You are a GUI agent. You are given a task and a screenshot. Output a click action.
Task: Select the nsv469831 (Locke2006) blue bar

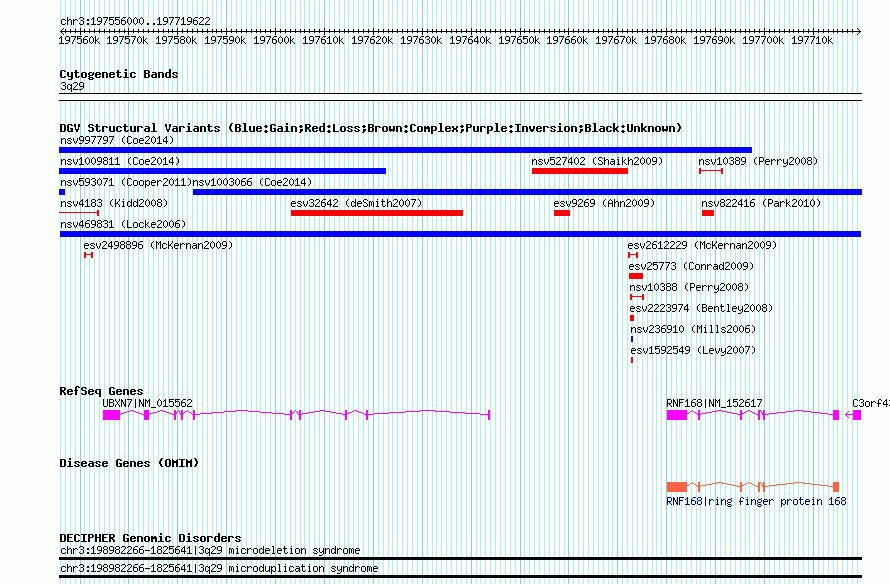coord(460,234)
